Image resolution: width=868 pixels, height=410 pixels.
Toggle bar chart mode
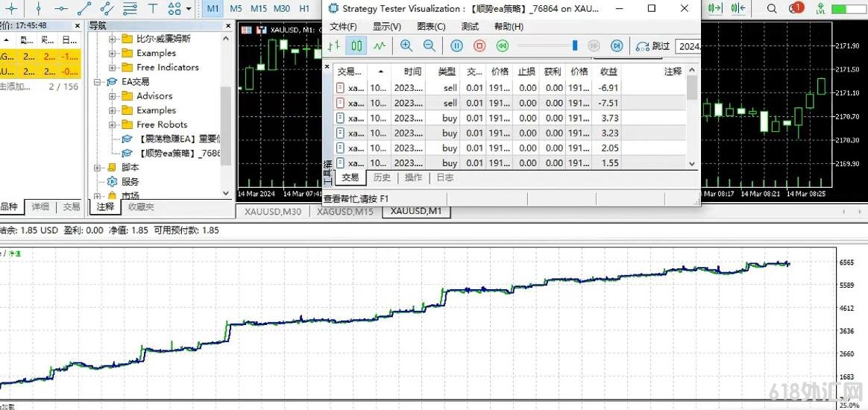334,45
